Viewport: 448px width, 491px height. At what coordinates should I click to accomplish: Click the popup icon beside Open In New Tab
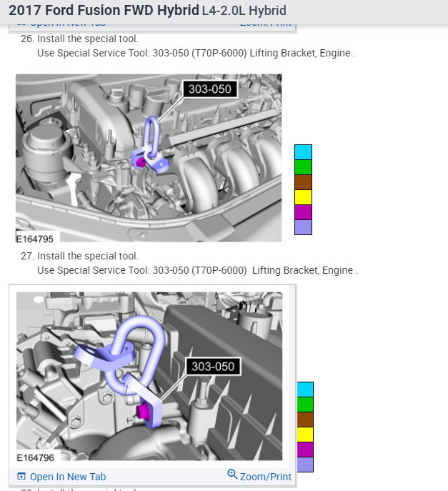21,476
